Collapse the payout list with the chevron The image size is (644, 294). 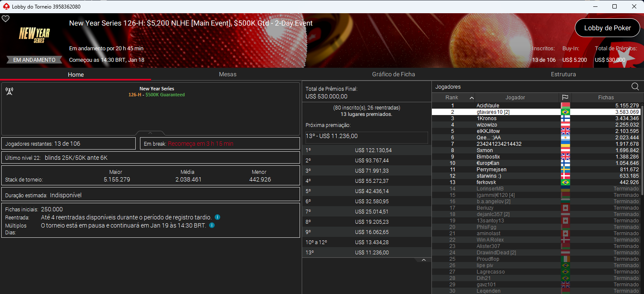424,259
